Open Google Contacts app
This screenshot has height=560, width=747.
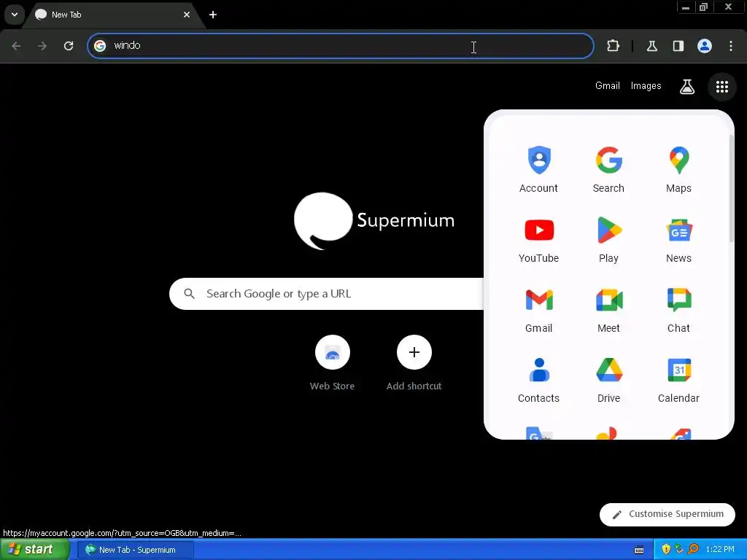pyautogui.click(x=539, y=379)
